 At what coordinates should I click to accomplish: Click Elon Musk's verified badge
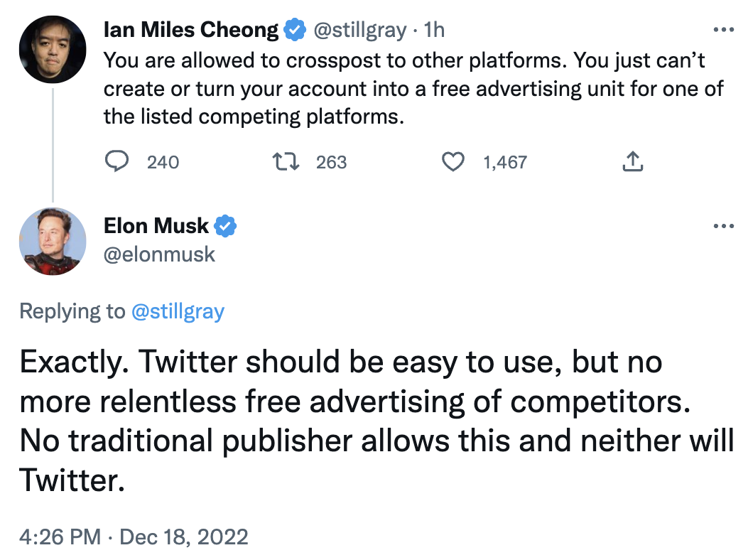pyautogui.click(x=225, y=226)
